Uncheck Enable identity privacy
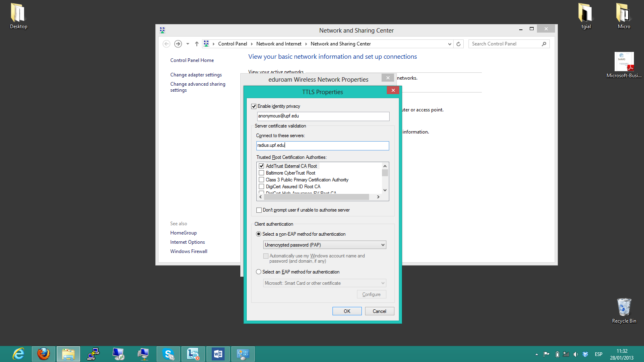This screenshot has height=362, width=644. pyautogui.click(x=254, y=106)
